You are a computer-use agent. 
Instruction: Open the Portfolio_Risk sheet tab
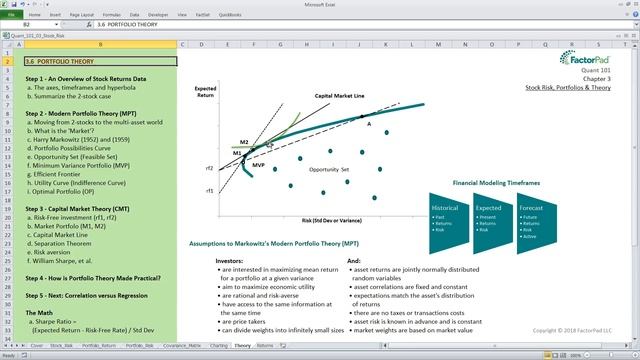(139, 346)
